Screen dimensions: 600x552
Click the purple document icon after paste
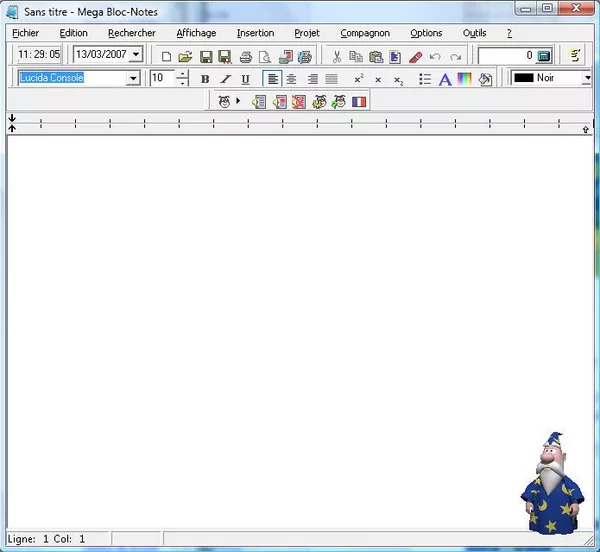(395, 57)
